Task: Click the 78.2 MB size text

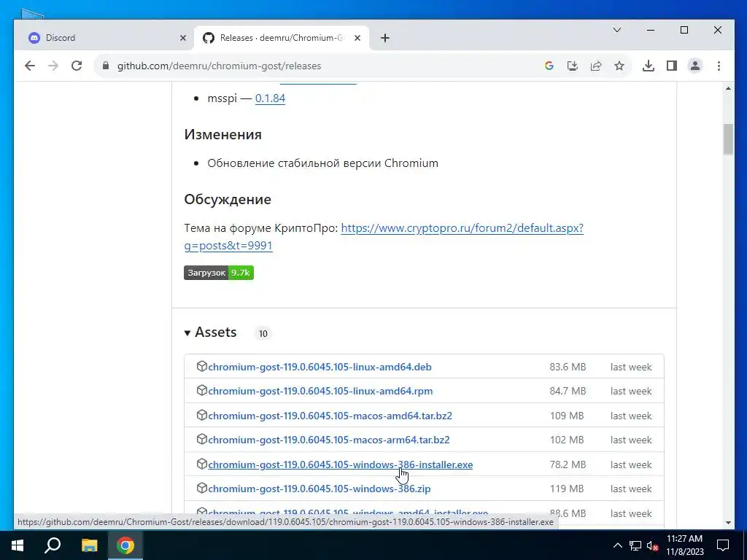Action: (568, 464)
